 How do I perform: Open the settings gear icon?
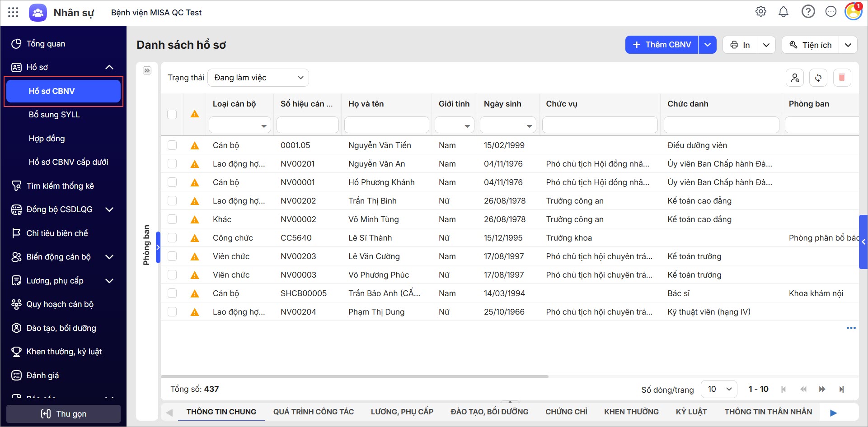point(761,12)
